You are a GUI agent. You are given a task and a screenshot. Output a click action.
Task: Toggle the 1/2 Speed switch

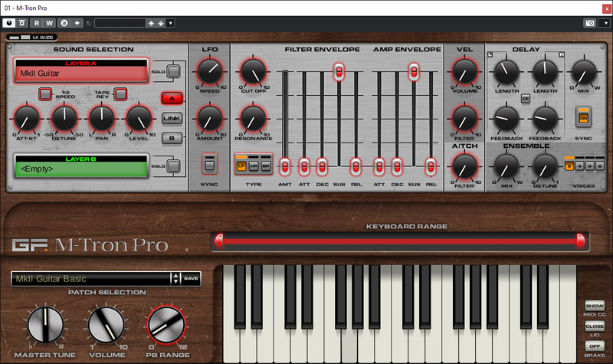[x=45, y=93]
